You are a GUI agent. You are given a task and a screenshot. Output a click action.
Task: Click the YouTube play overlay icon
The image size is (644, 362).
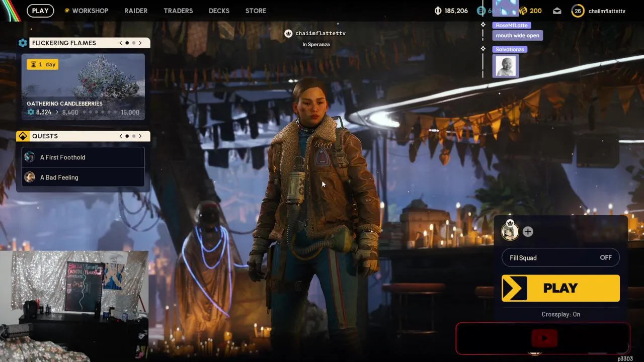pos(544,338)
